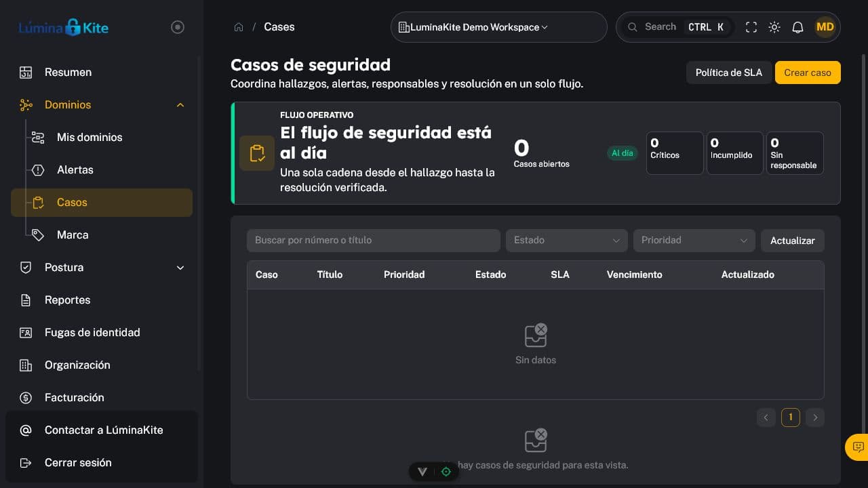868x488 pixels.
Task: Switch theme with sun icon
Action: (x=774, y=27)
